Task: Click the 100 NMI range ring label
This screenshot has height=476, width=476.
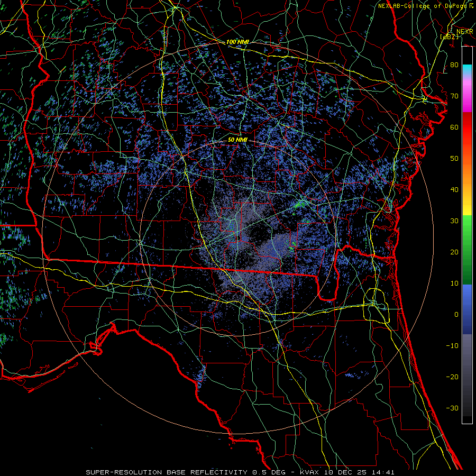Action: pyautogui.click(x=237, y=42)
